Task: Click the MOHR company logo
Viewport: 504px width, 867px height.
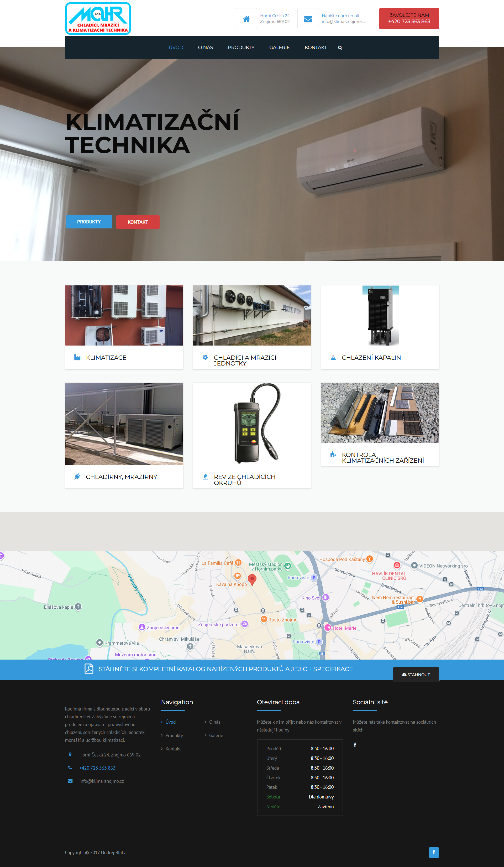Action: click(98, 19)
